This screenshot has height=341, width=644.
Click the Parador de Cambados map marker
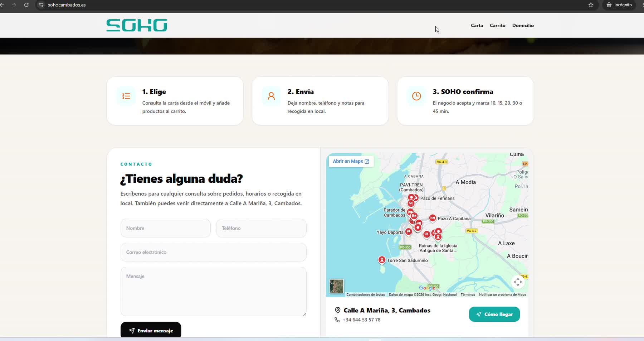[x=410, y=212]
